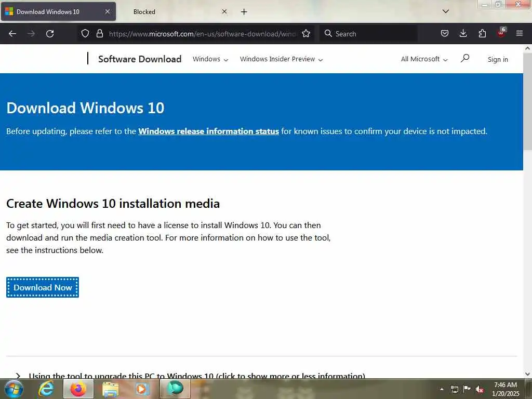
Task: Open the taskbar clock showing 7:46 AM
Action: tap(506, 389)
